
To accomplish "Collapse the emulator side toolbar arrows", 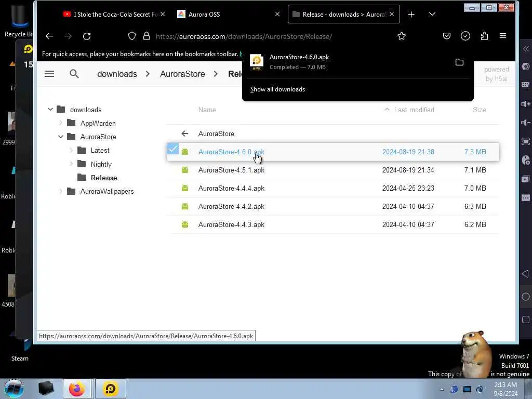I will (526, 49).
